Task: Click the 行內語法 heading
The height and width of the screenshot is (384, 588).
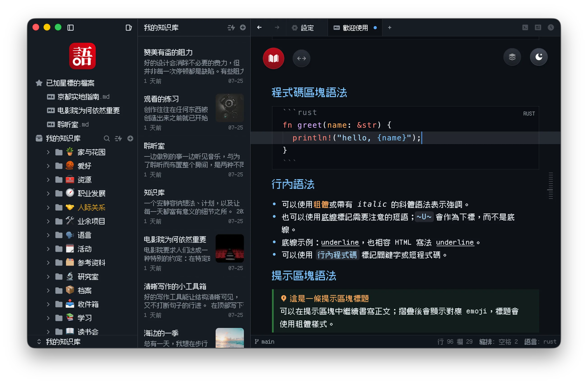Action: pos(293,184)
